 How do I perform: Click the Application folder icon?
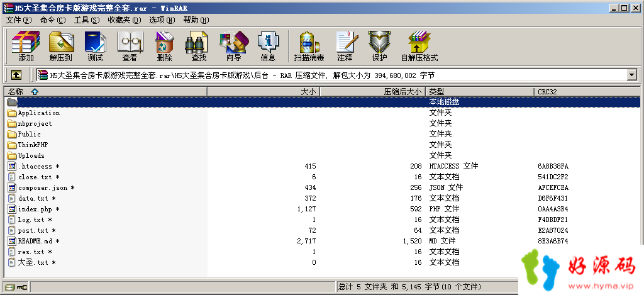(11, 113)
